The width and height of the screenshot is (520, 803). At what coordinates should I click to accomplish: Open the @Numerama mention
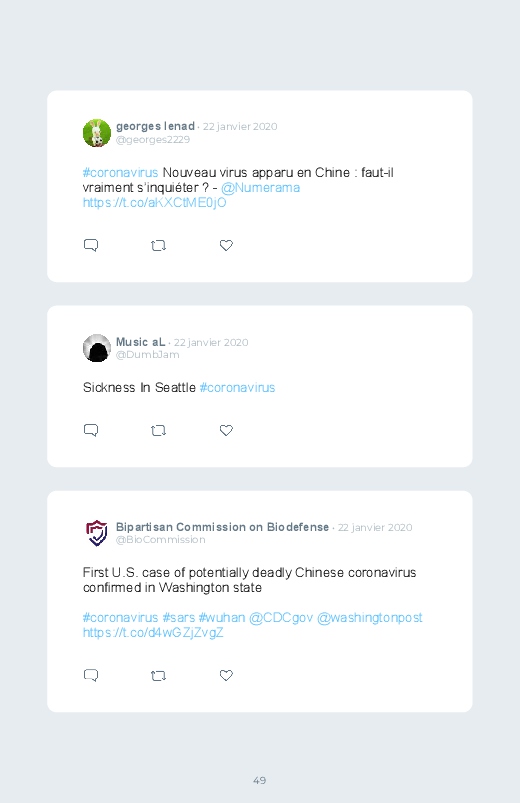(x=260, y=188)
